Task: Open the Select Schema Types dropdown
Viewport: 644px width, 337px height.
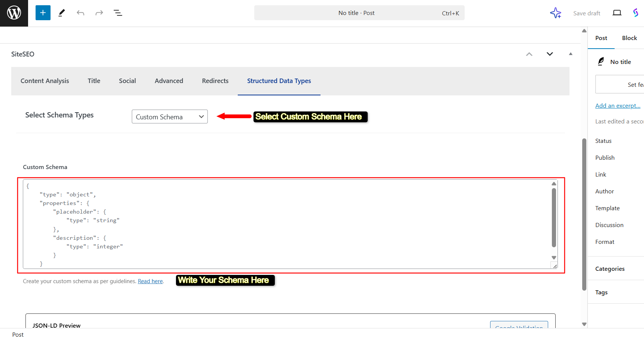Action: [x=170, y=117]
